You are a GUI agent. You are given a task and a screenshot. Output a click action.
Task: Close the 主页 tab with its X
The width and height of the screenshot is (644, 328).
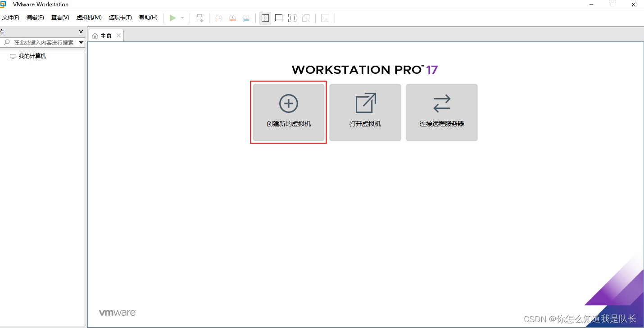click(118, 36)
